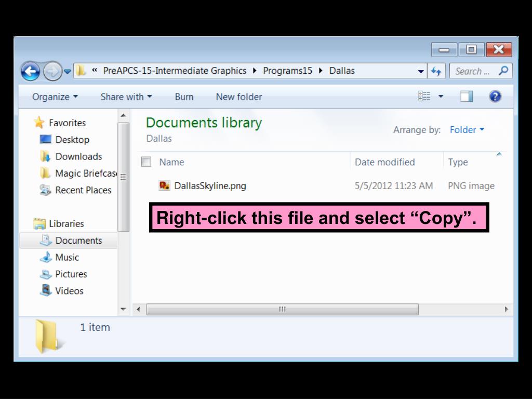Close the Explorer window
The height and width of the screenshot is (399, 532).
point(499,50)
